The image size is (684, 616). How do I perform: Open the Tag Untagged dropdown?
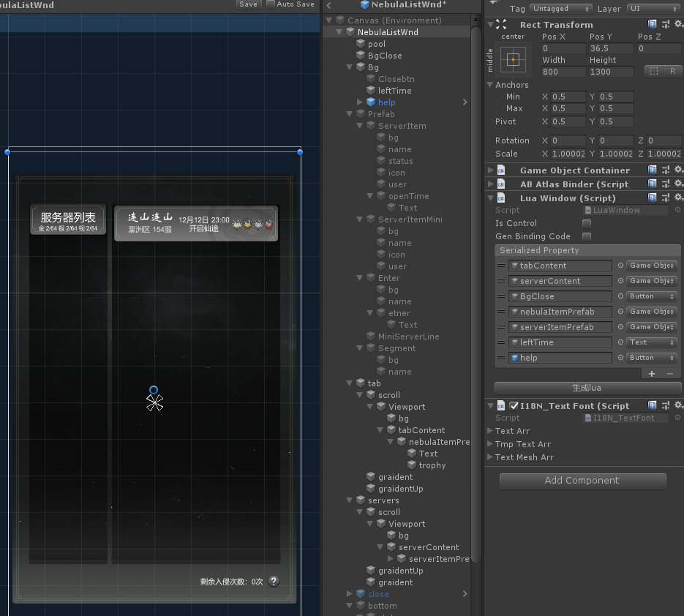click(560, 9)
